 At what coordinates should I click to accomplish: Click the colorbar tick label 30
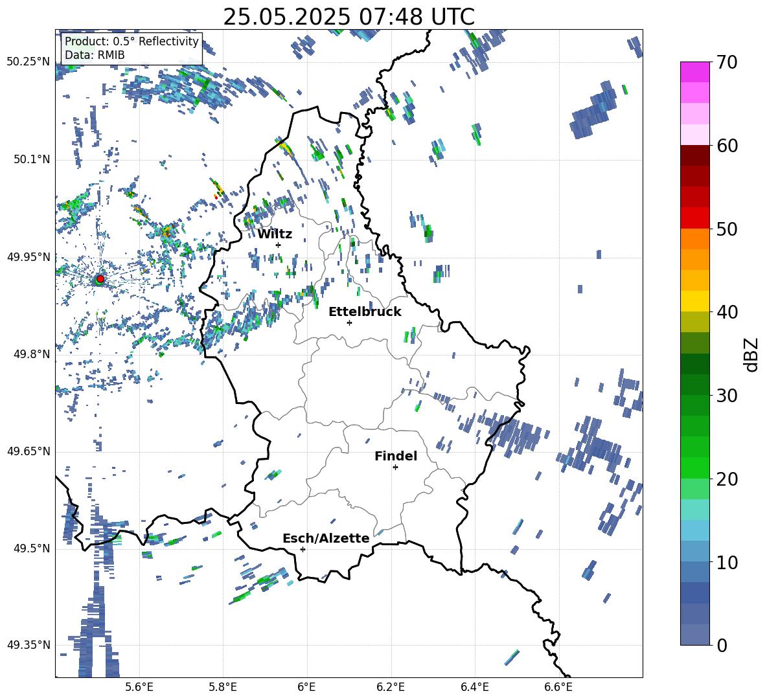(727, 396)
